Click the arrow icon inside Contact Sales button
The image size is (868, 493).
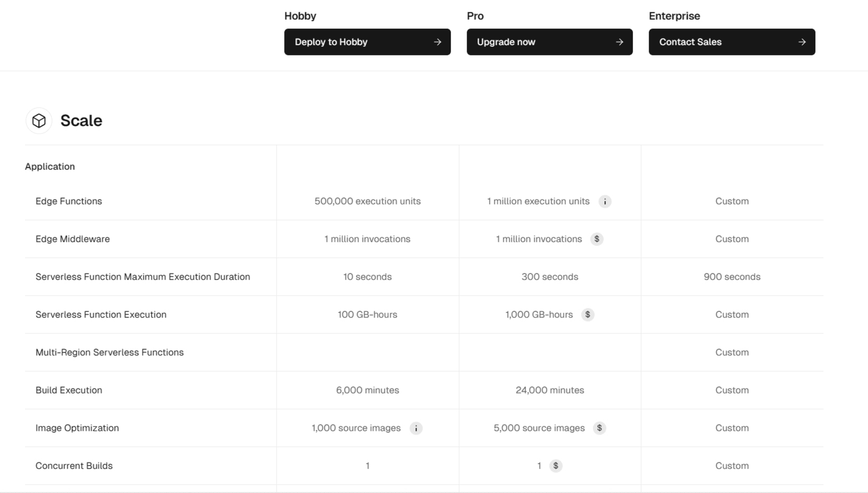(x=801, y=42)
